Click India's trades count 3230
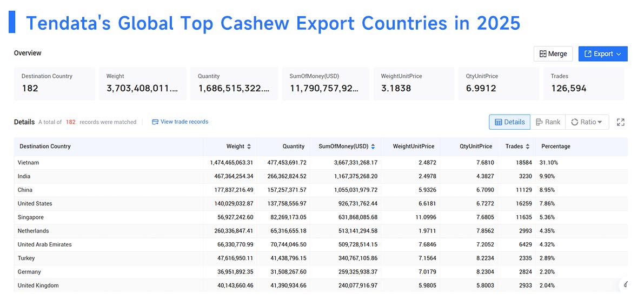The width and height of the screenshot is (644, 306). pyautogui.click(x=525, y=176)
